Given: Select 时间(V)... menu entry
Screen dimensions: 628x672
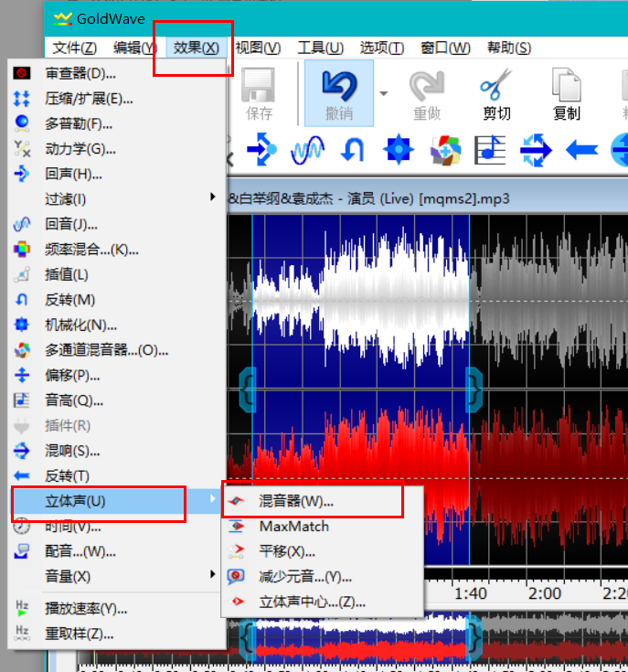Looking at the screenshot, I should 116,527.
